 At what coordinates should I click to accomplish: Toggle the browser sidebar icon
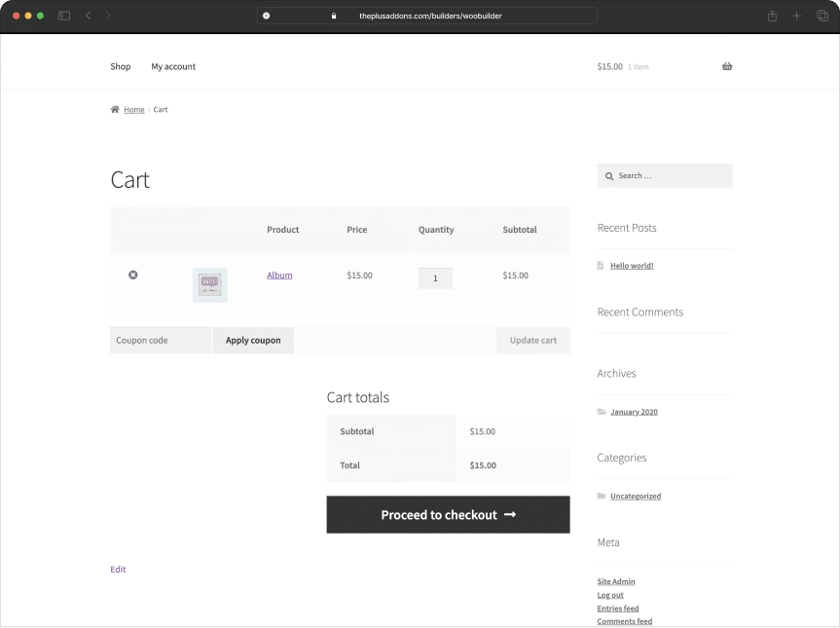[x=63, y=16]
